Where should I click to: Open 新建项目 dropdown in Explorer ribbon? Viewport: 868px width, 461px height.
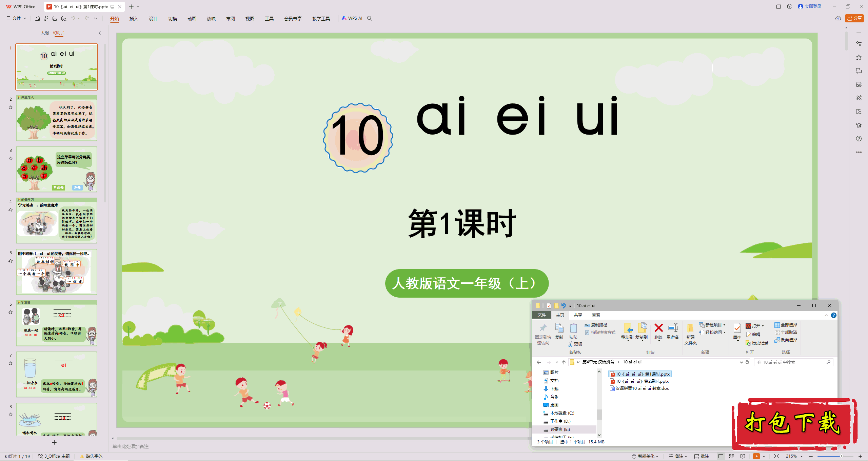pos(712,325)
